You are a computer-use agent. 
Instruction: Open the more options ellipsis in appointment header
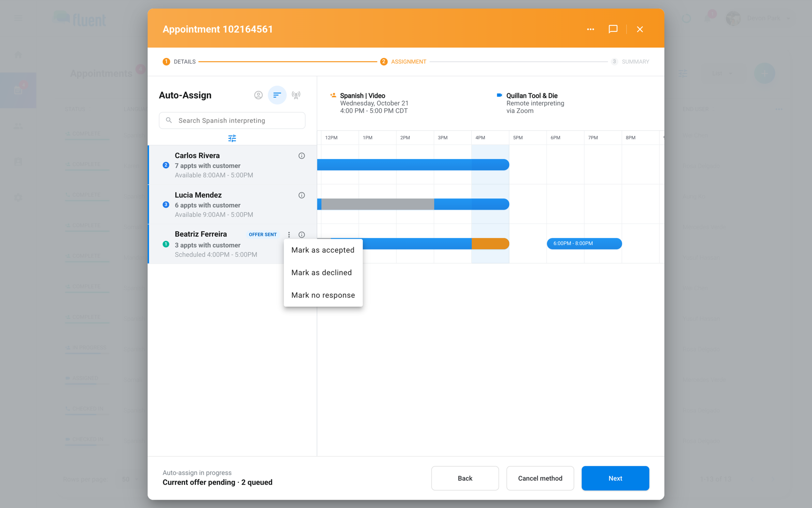click(x=590, y=29)
